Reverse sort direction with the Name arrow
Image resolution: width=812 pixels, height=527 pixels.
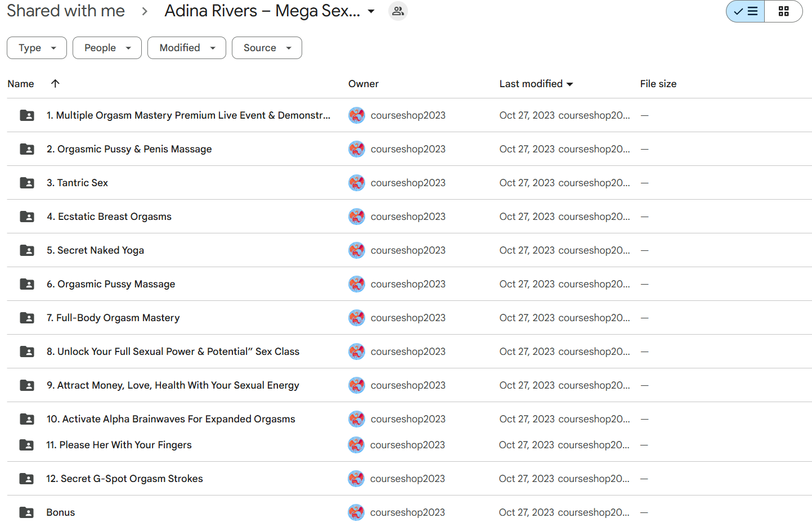click(x=55, y=83)
